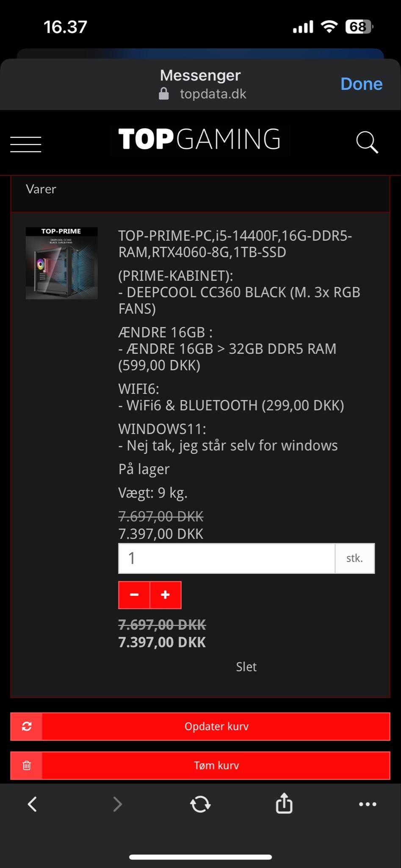Go back with browser back arrow
Image resolution: width=401 pixels, height=868 pixels.
[32, 804]
